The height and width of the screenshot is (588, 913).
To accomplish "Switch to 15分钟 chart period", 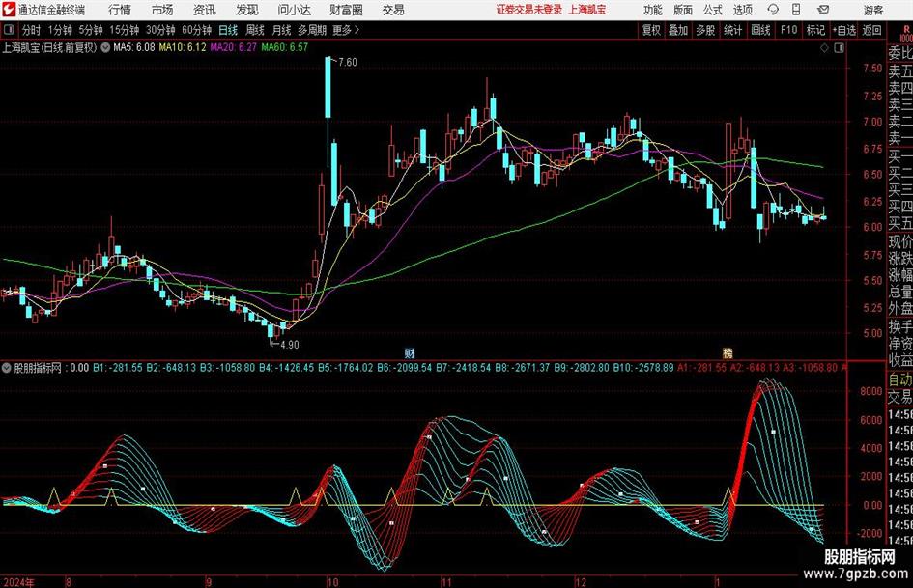I will click(x=125, y=30).
